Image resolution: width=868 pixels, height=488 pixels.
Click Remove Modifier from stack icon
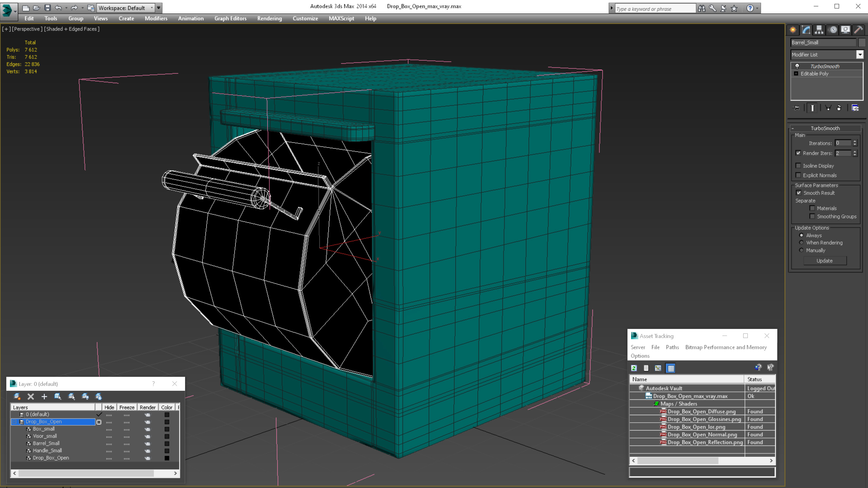tap(839, 108)
